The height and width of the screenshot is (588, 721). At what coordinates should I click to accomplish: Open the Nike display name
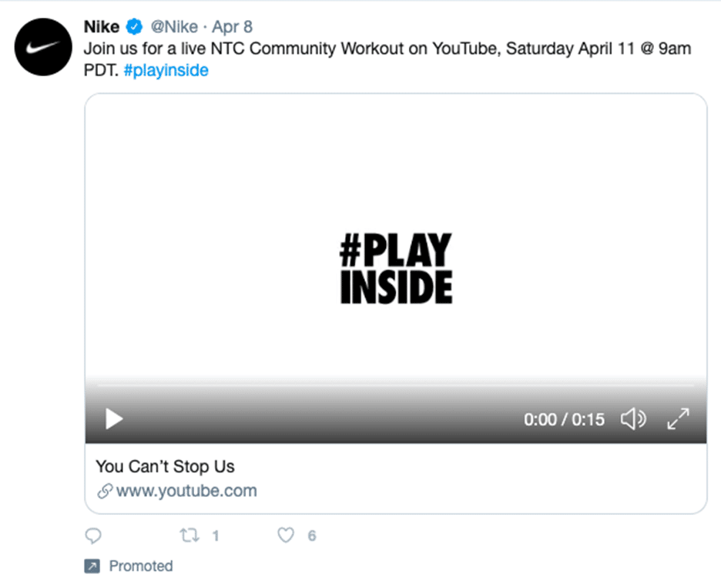point(102,27)
